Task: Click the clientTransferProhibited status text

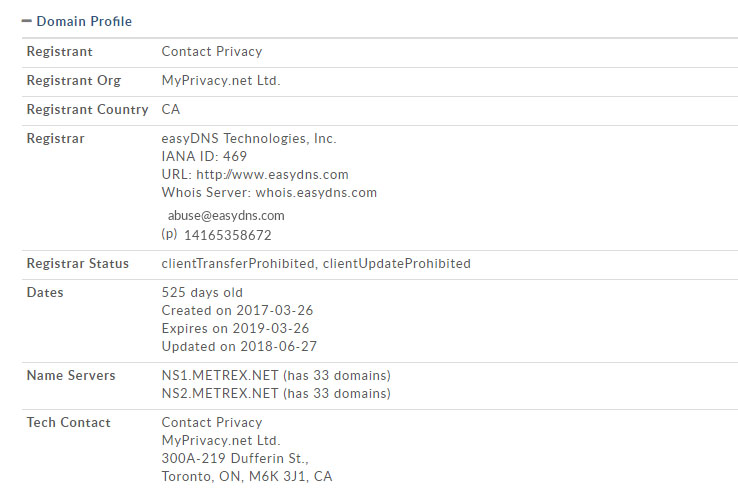Action: tap(238, 264)
